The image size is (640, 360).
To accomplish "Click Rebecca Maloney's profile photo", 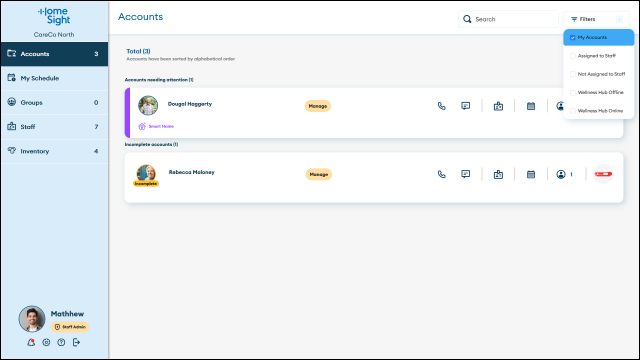I will 146,173.
